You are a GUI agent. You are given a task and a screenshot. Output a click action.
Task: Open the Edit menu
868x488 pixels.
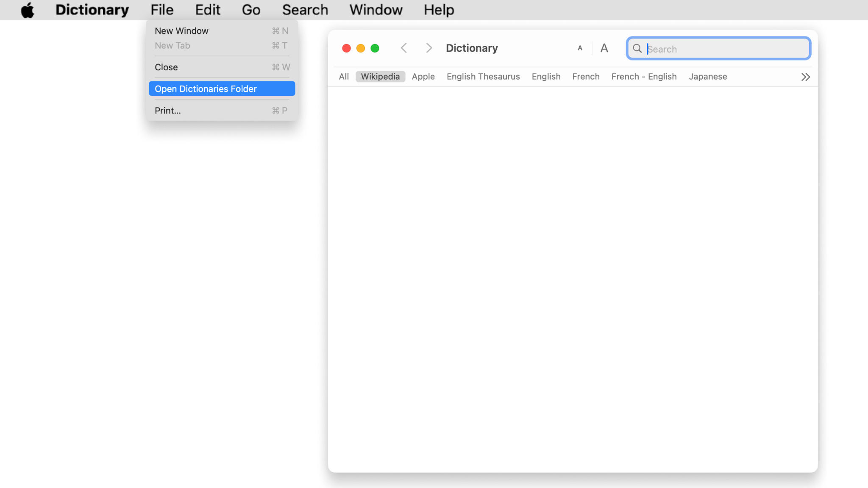pyautogui.click(x=208, y=10)
